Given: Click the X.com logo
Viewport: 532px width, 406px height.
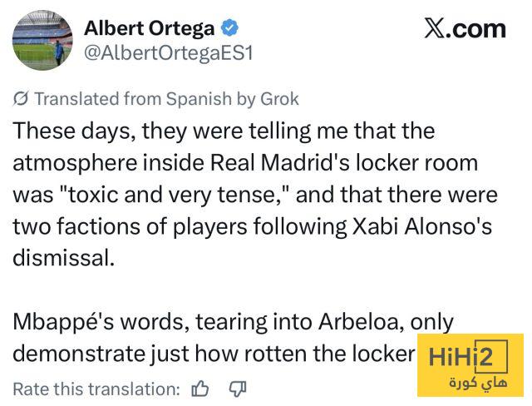Looking at the screenshot, I should pyautogui.click(x=465, y=29).
